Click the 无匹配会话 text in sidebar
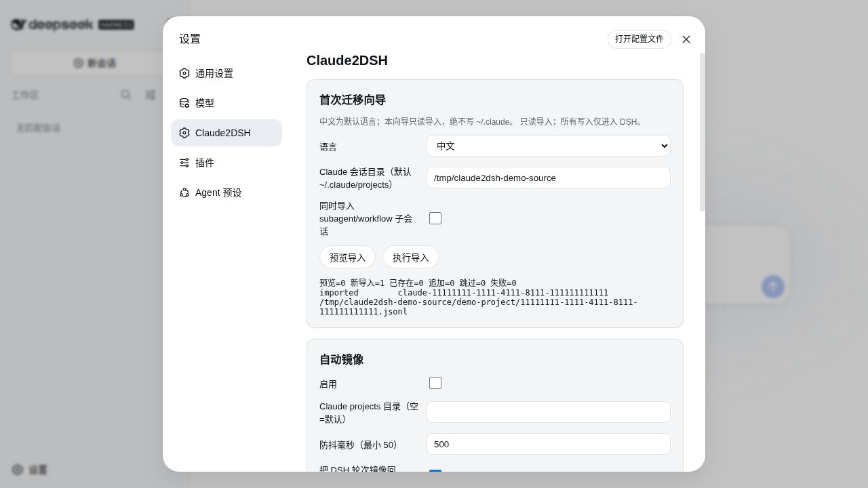This screenshot has height=488, width=868. (x=39, y=127)
